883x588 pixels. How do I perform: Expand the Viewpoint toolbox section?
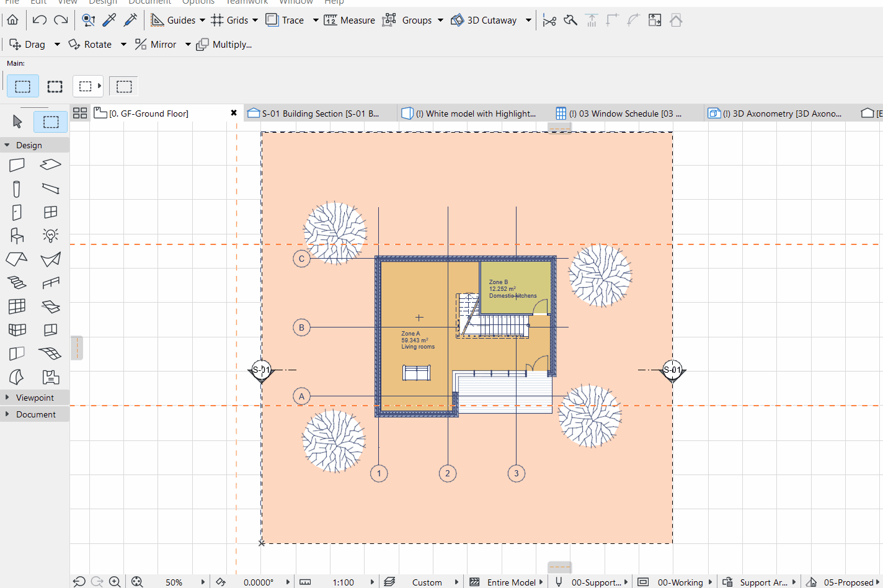[x=35, y=398]
